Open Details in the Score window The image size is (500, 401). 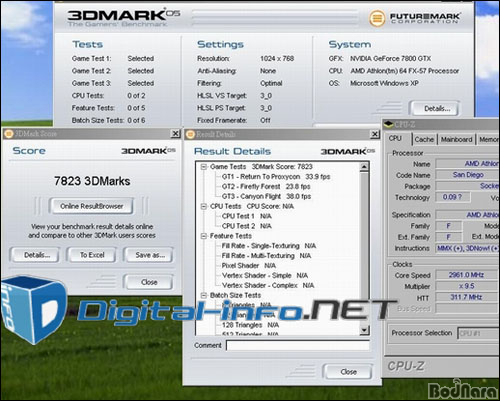pyautogui.click(x=36, y=255)
